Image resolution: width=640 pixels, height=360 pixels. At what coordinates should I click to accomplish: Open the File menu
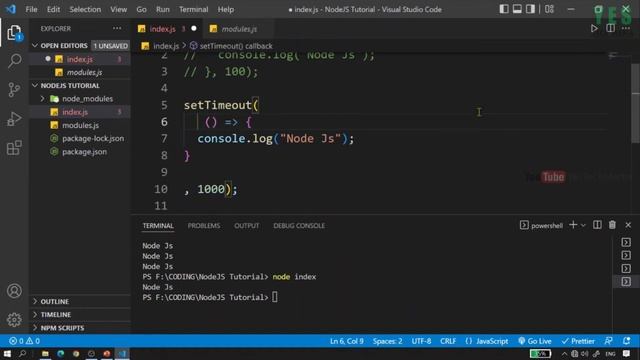point(31,9)
